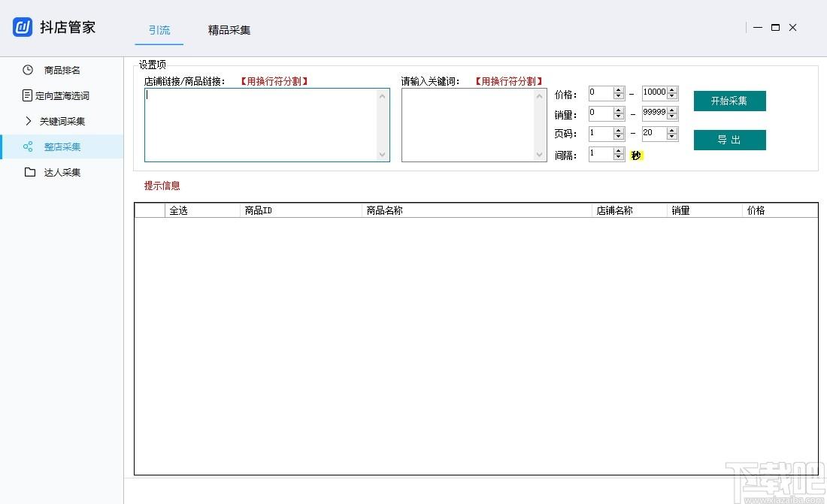Decrease the minimum 价格 value
This screenshot has width=827, height=504.
pyautogui.click(x=619, y=96)
